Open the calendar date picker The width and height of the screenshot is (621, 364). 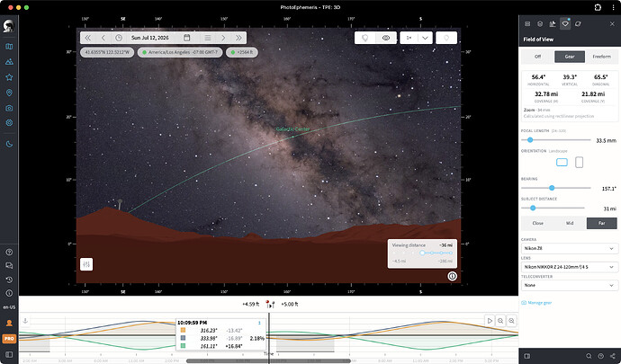click(x=186, y=38)
